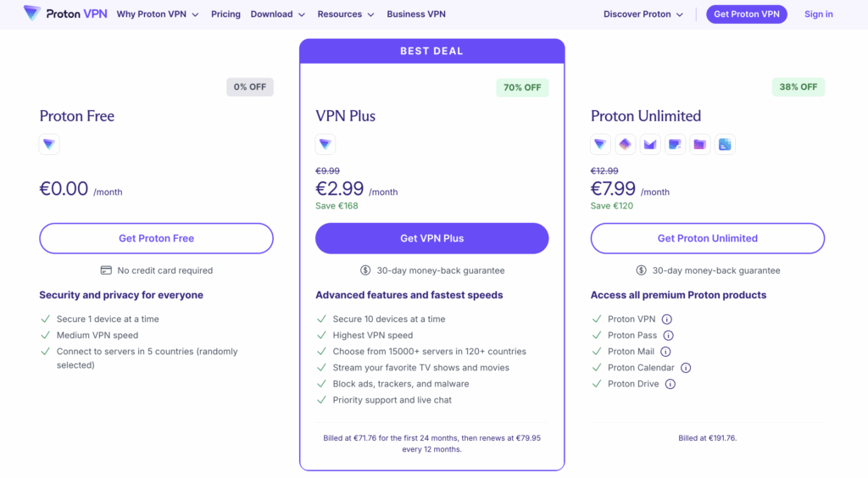The image size is (868, 478).
Task: Choose the Get Proton Unlimited button
Action: point(707,238)
